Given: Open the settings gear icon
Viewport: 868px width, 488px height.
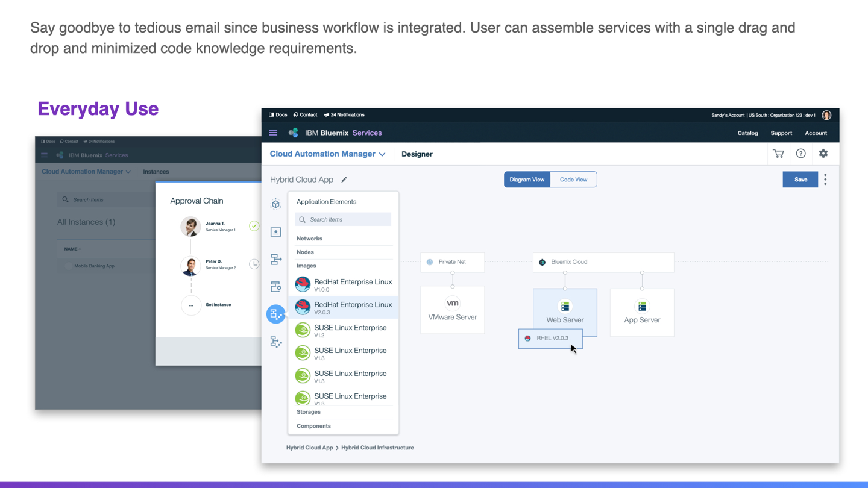Looking at the screenshot, I should 823,154.
